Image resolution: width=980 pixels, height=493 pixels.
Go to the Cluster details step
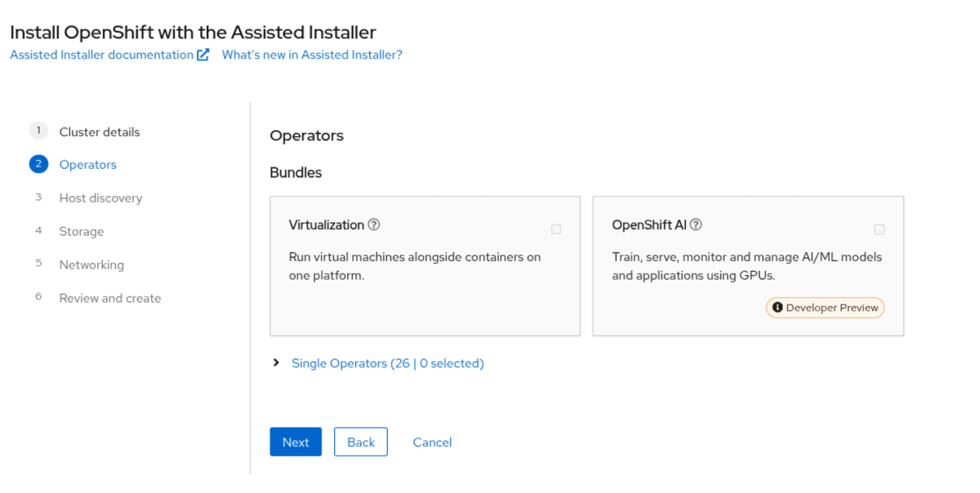click(100, 131)
